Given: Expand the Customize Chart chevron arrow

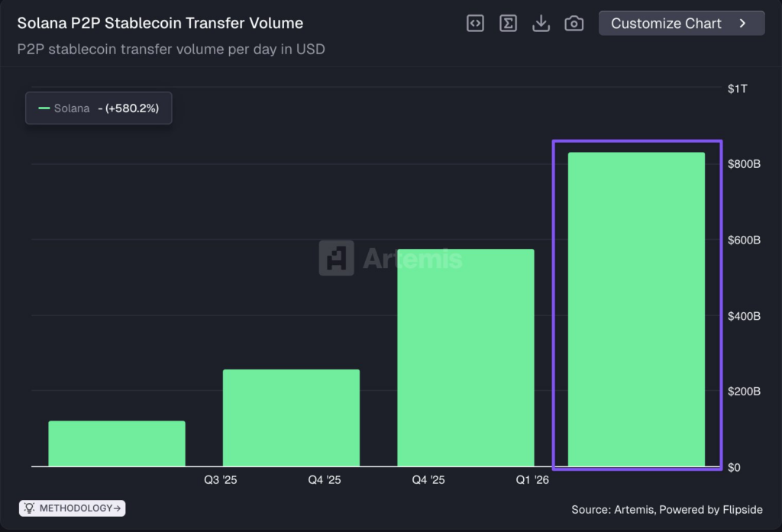Looking at the screenshot, I should (742, 24).
